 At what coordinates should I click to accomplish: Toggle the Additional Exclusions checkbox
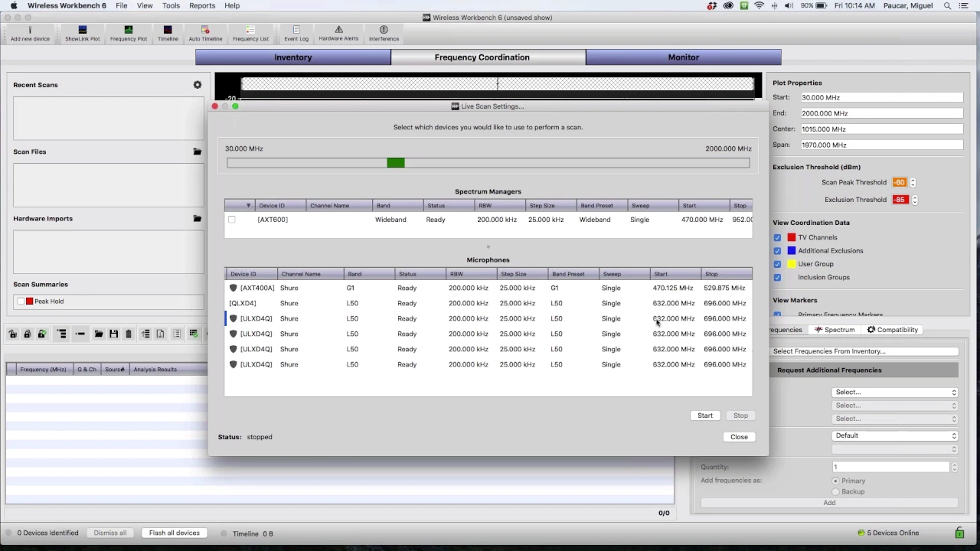[778, 250]
